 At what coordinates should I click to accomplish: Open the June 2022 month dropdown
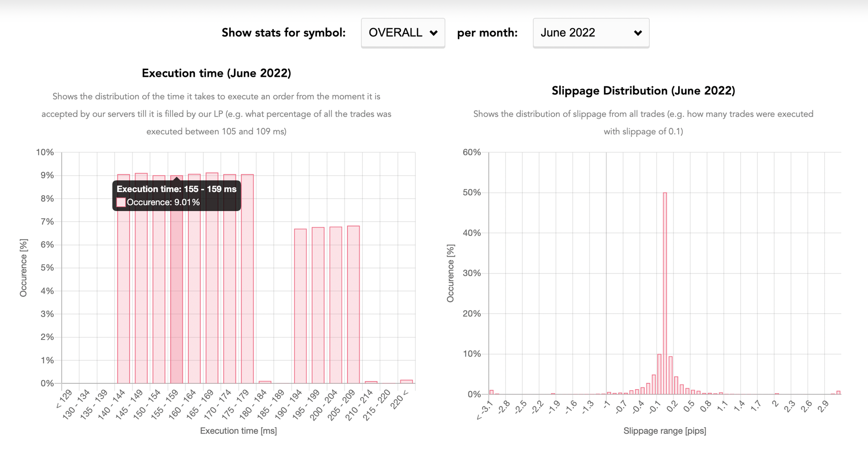point(591,33)
